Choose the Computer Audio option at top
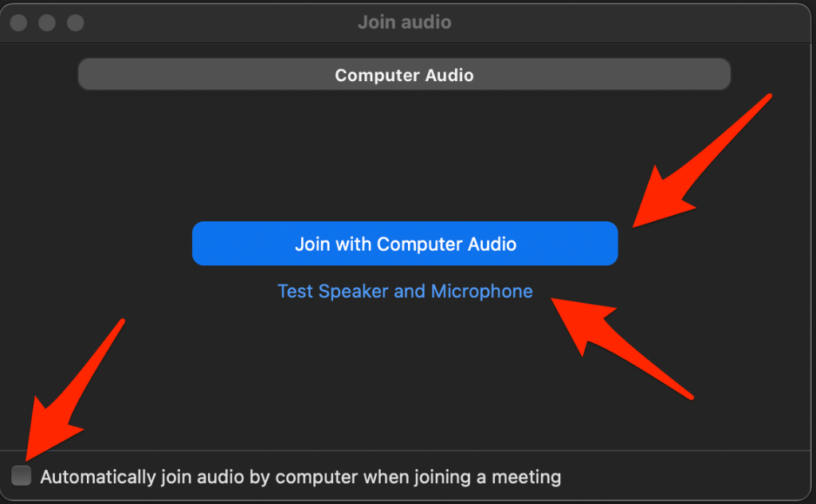816x504 pixels. (404, 76)
